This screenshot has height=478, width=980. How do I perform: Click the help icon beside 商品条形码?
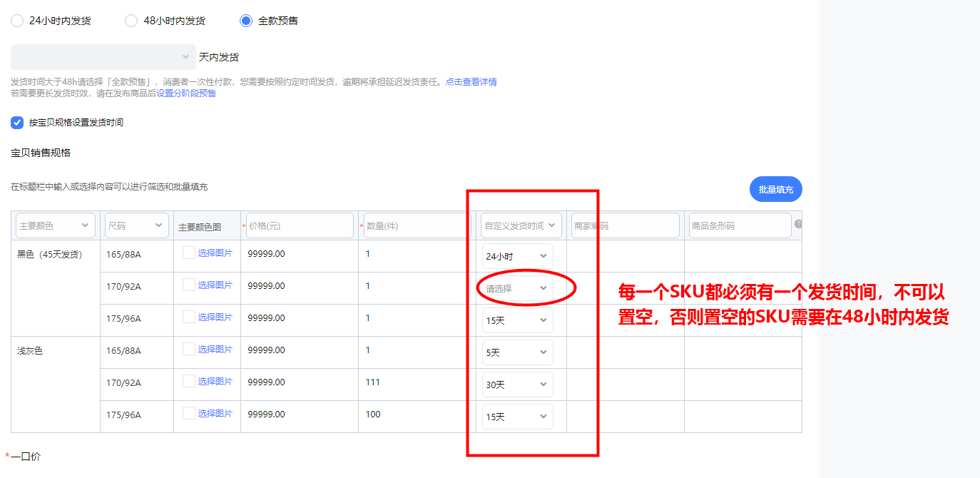click(799, 224)
